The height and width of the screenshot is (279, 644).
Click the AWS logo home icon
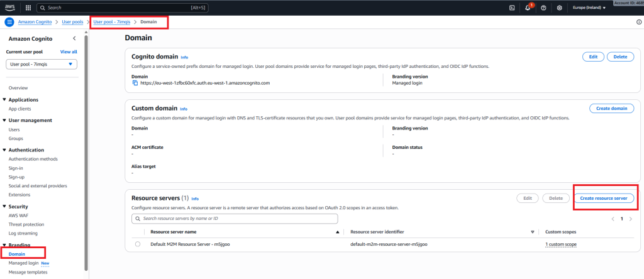coord(10,8)
